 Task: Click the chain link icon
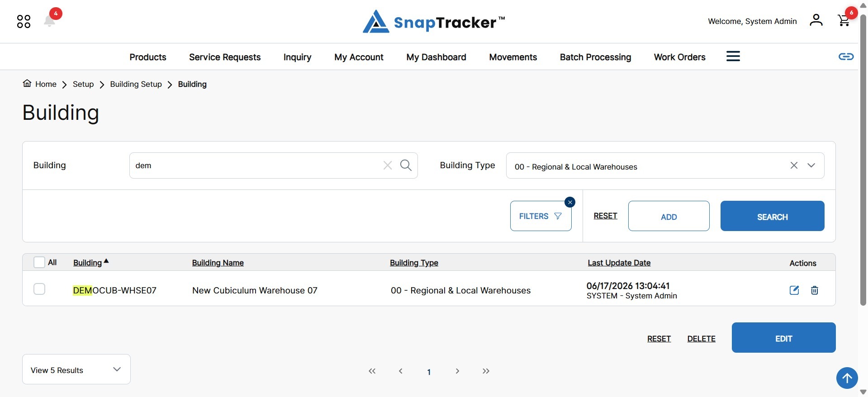coord(846,57)
